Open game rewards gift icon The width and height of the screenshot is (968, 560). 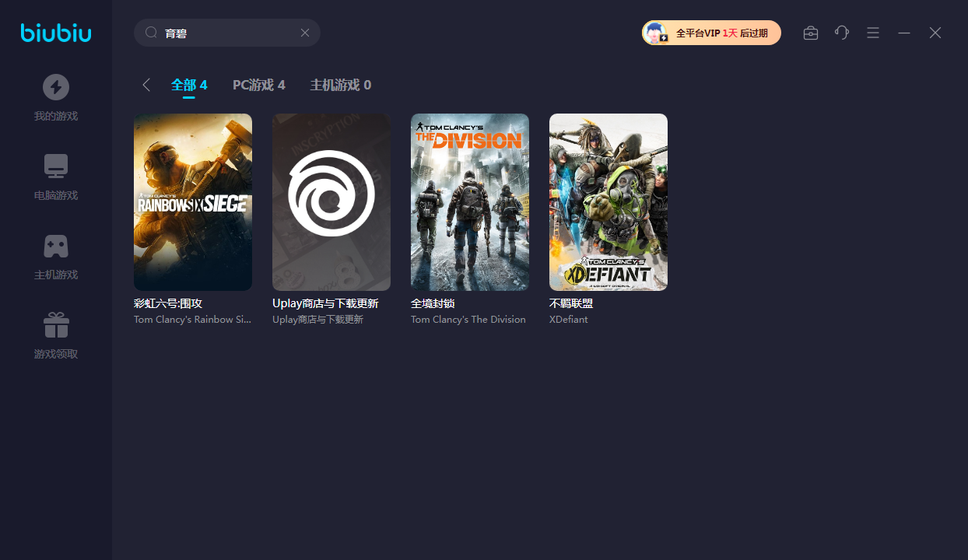click(56, 325)
